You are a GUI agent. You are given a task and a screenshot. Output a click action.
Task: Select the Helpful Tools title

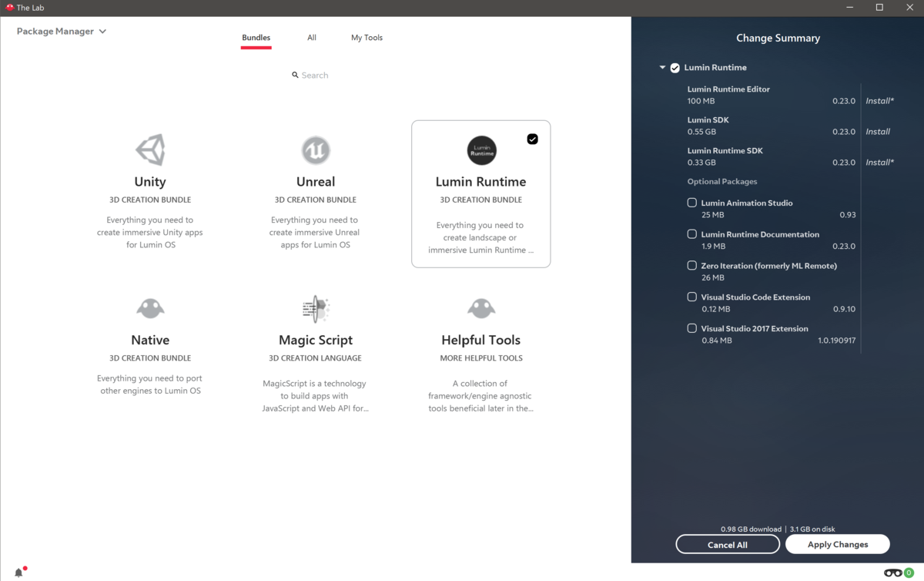tap(481, 340)
